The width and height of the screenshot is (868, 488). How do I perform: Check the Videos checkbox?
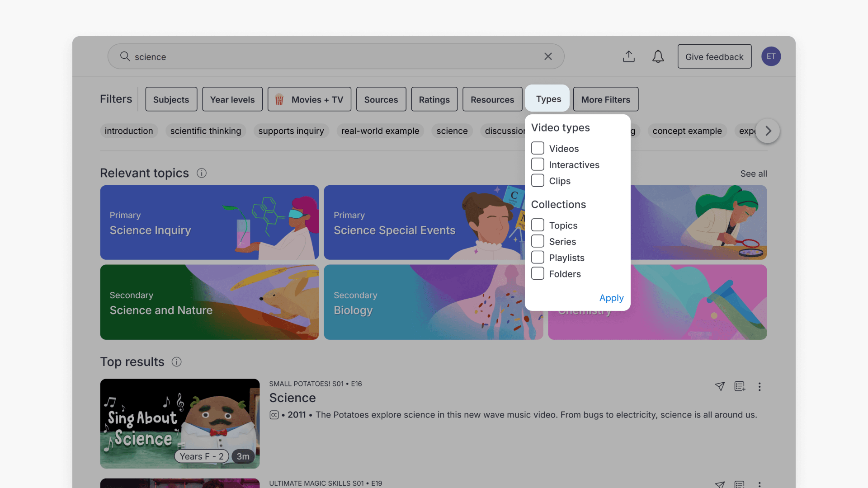point(538,148)
